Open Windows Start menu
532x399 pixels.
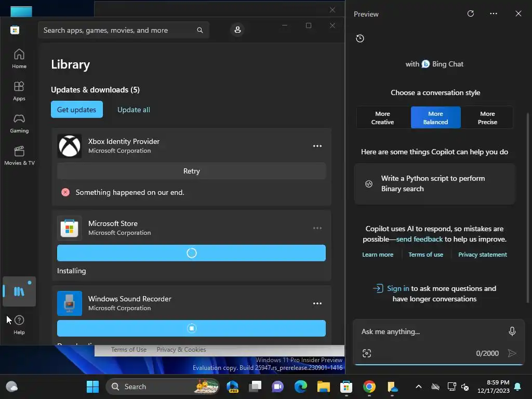point(92,387)
